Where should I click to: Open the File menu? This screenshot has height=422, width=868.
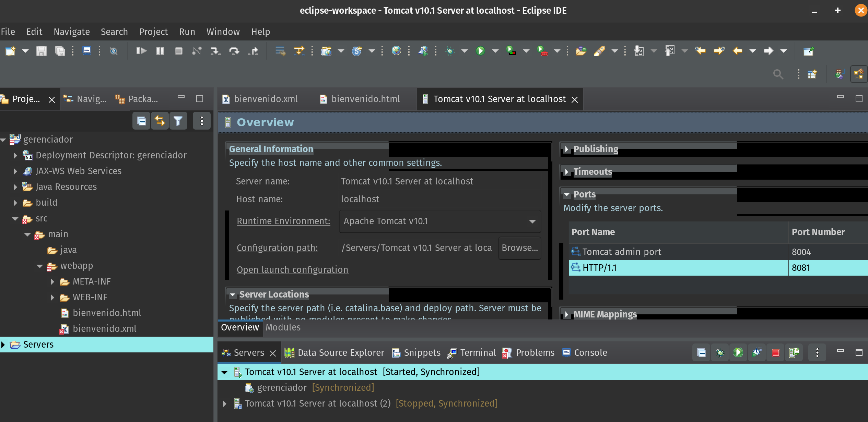tap(8, 32)
